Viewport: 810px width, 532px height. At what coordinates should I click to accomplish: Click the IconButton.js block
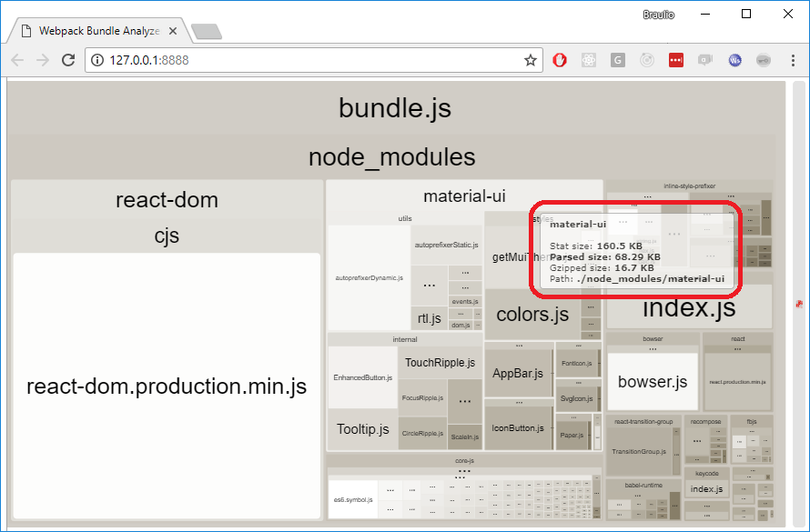[x=518, y=427]
